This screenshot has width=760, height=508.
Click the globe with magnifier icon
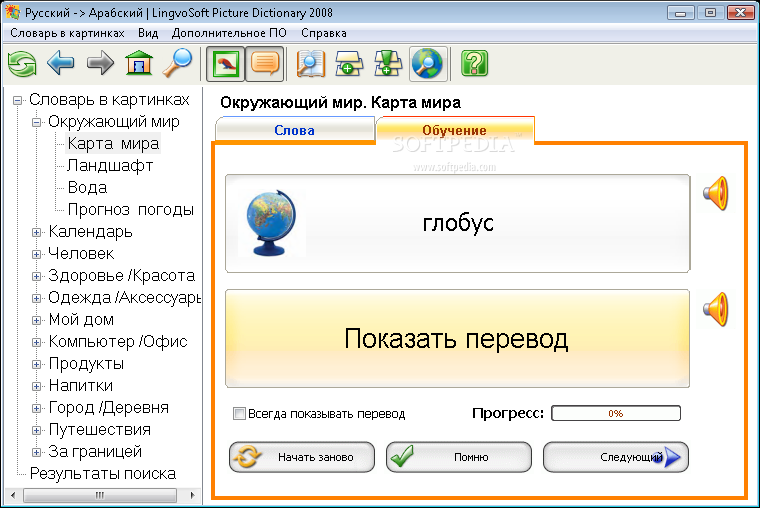(427, 64)
